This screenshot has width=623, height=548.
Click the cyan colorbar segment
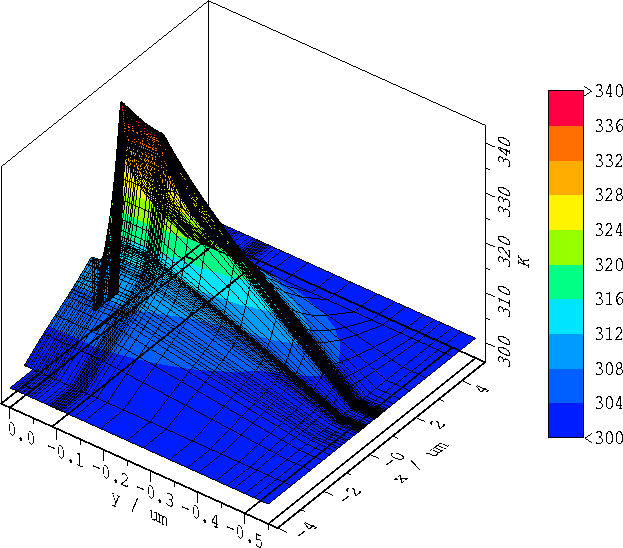click(566, 317)
